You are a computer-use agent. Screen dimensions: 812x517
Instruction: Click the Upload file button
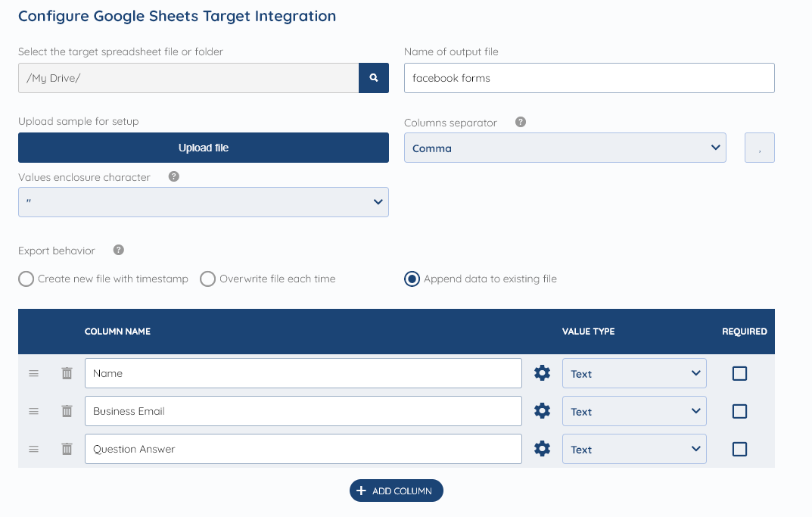204,148
